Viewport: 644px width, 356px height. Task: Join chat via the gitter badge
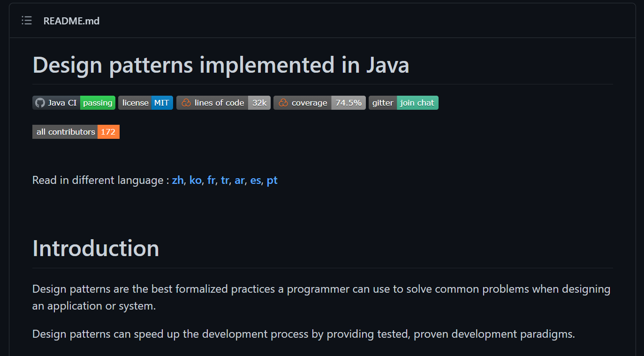(x=403, y=103)
